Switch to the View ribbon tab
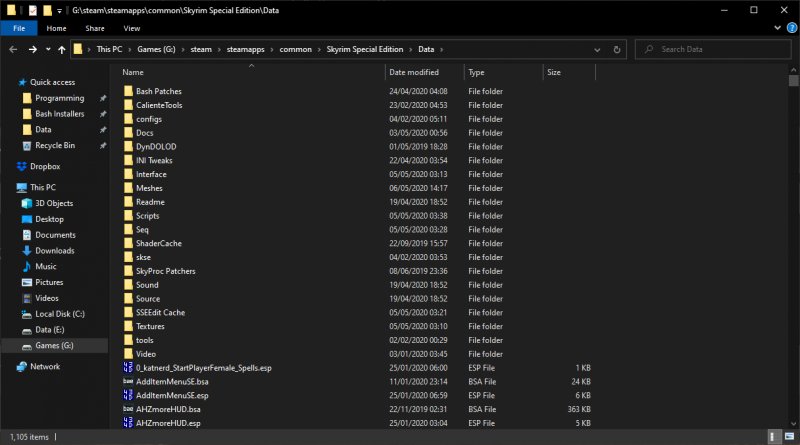 [x=132, y=29]
